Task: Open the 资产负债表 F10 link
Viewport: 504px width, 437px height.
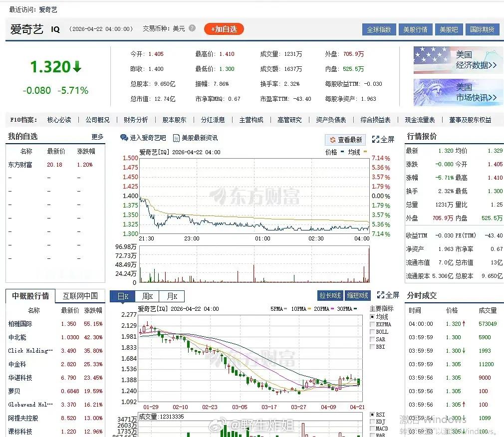Action: coord(331,120)
